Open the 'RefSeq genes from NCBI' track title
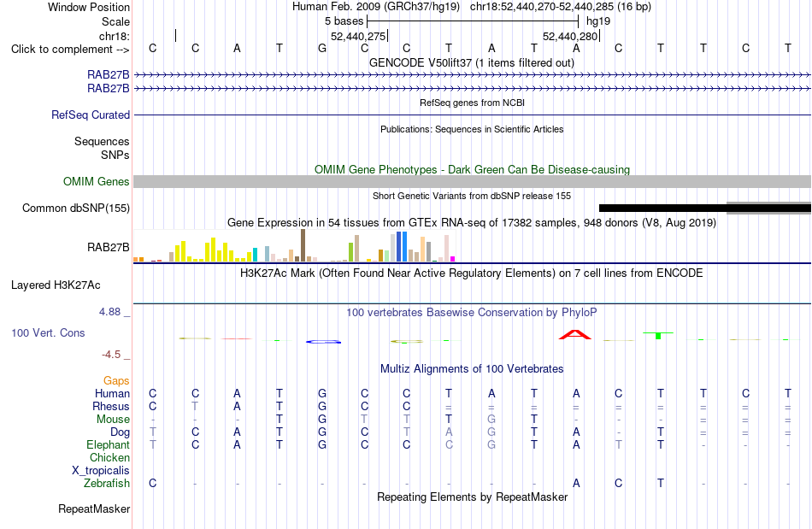Screen dimensions: 812x529 472,103
